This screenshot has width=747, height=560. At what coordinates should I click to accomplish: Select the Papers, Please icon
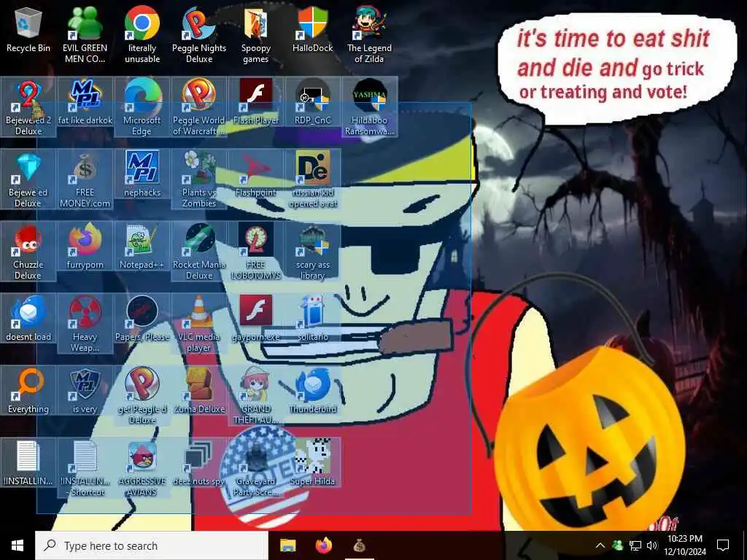click(142, 319)
